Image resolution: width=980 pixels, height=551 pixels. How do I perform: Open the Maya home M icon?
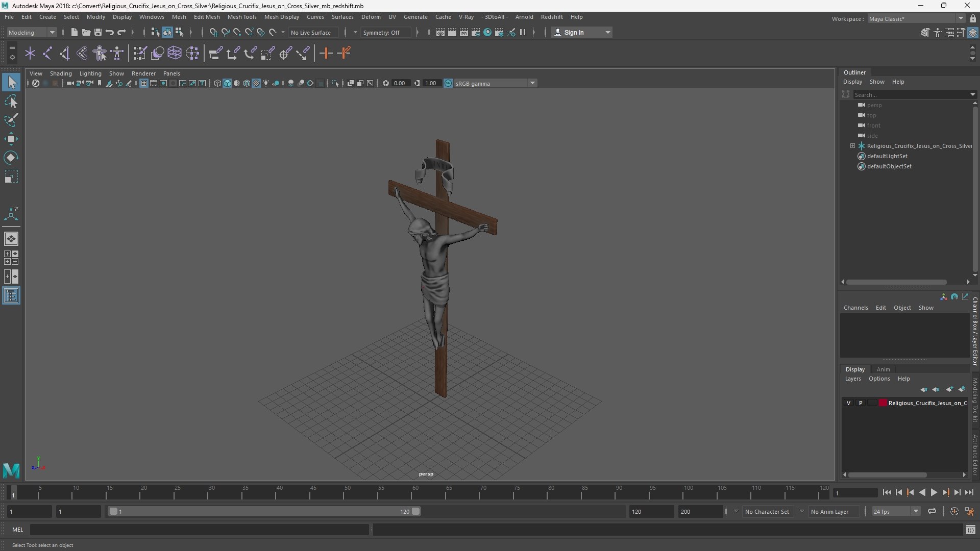[x=11, y=470]
